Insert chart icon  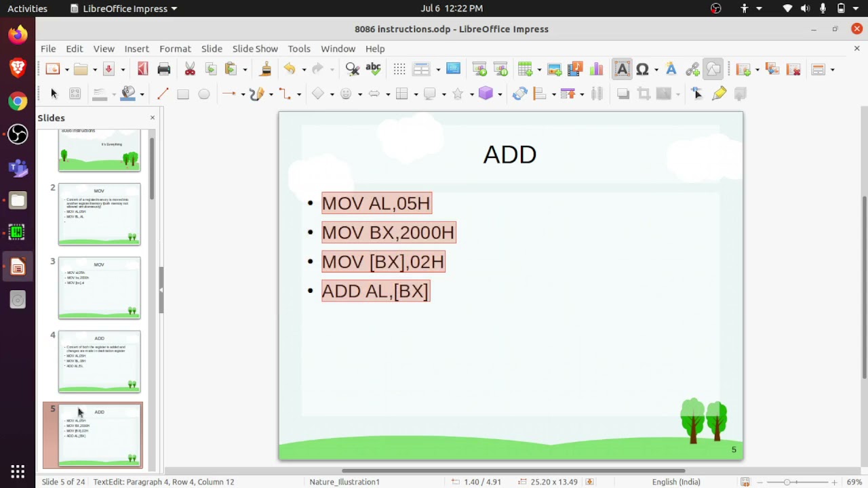point(596,68)
